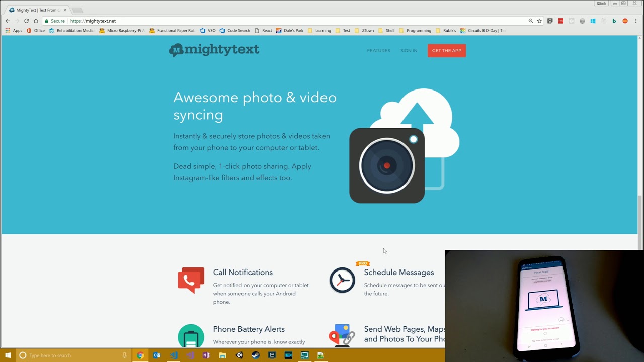
Task: Open Visual Studio Code from the taskbar
Action: pyautogui.click(x=174, y=355)
